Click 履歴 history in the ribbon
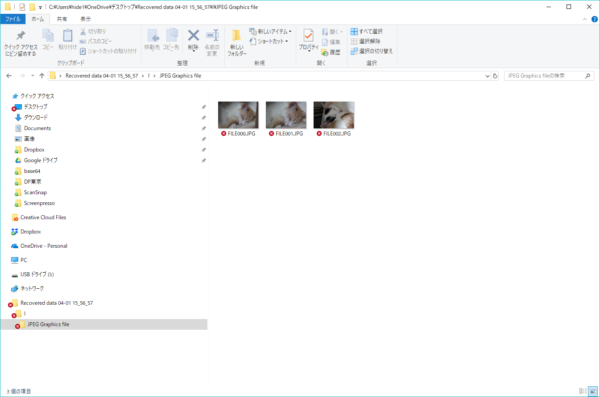 click(x=331, y=52)
